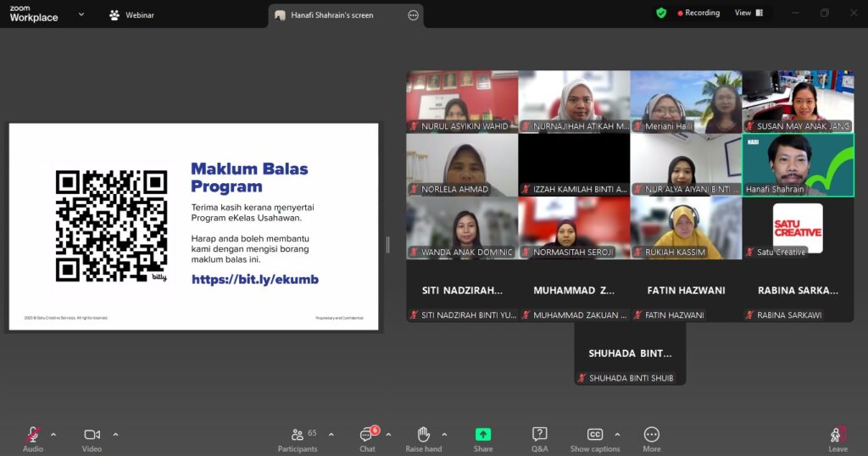This screenshot has height=456, width=868.
Task: Open the More options icon
Action: click(x=652, y=435)
